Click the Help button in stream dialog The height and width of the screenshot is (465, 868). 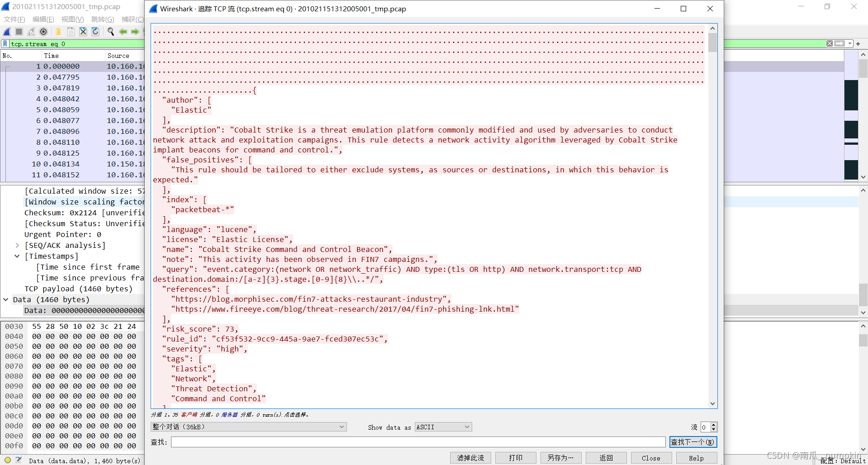click(697, 458)
